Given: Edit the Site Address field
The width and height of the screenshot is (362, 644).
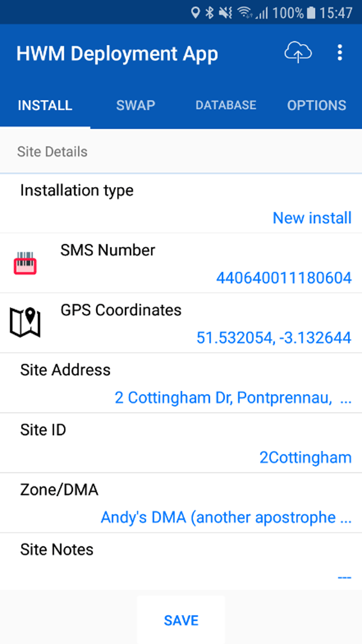Looking at the screenshot, I should 233,398.
